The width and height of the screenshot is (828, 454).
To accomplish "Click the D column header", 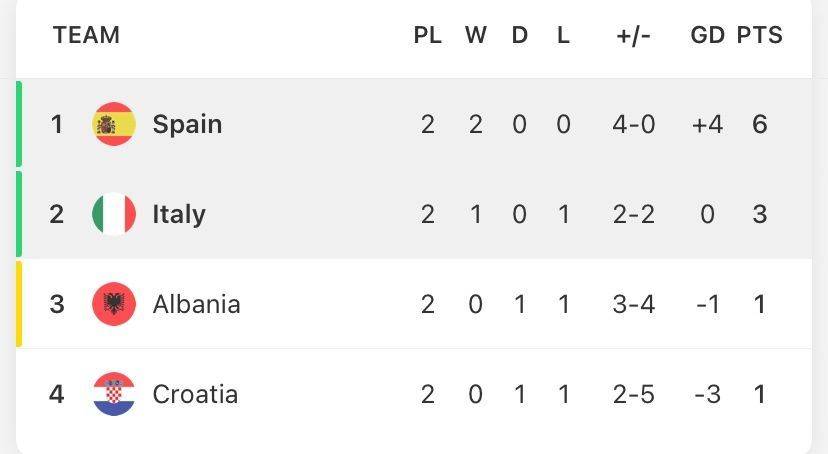I will pyautogui.click(x=519, y=35).
